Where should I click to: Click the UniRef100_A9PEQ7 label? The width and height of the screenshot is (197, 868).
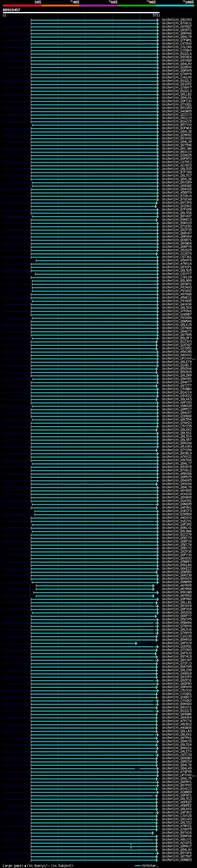[176, 802]
